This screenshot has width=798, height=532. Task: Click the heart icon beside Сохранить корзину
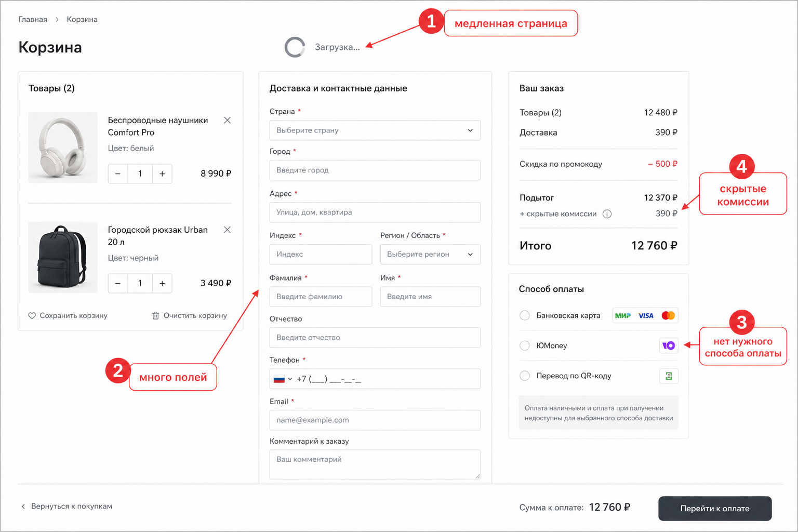[32, 315]
